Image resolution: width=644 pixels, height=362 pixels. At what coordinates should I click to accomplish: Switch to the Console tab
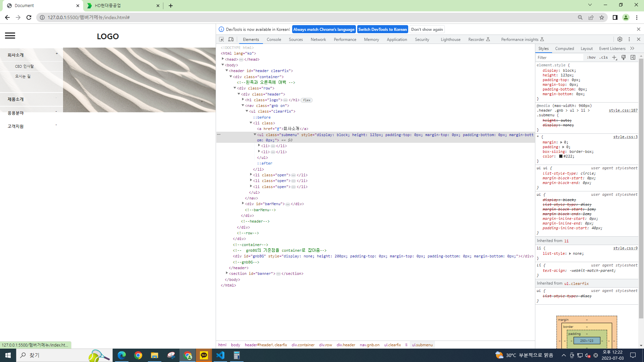click(274, 40)
